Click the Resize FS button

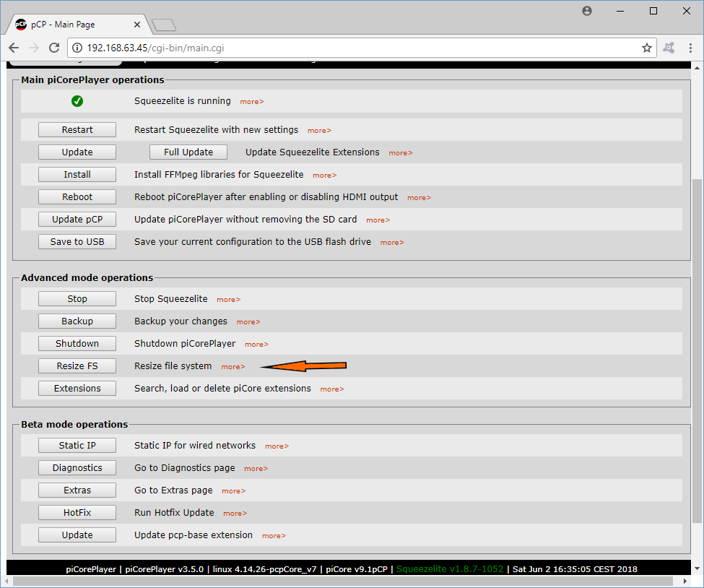(x=77, y=366)
